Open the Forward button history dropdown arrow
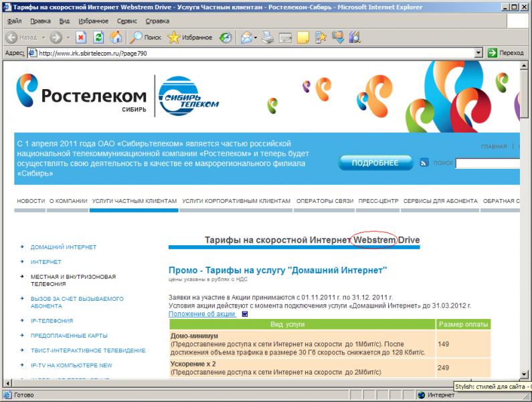Viewport: 532px width, 402px height. coord(68,38)
